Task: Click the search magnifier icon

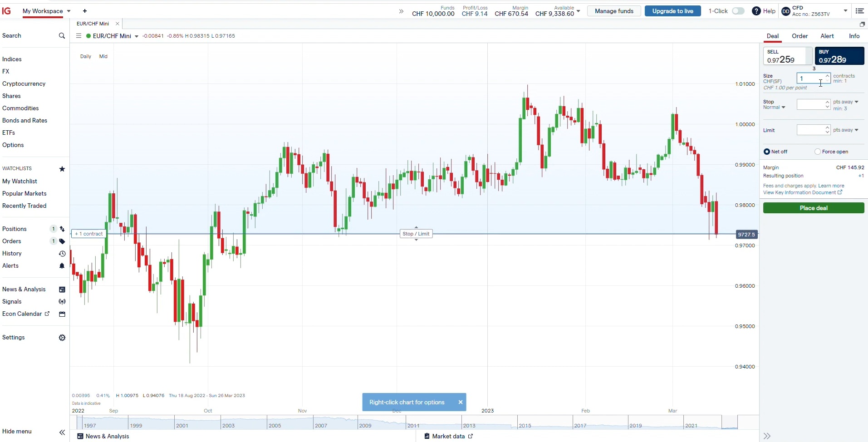Action: [62, 36]
